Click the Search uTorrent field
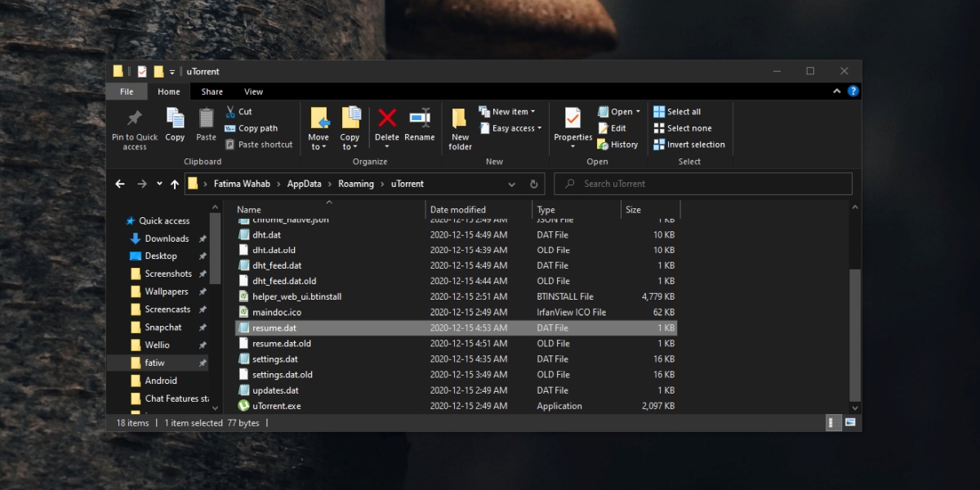This screenshot has width=980, height=490. [703, 184]
